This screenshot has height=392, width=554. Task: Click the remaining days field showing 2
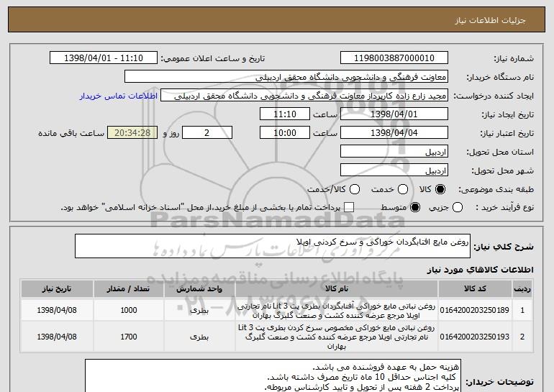(207, 133)
